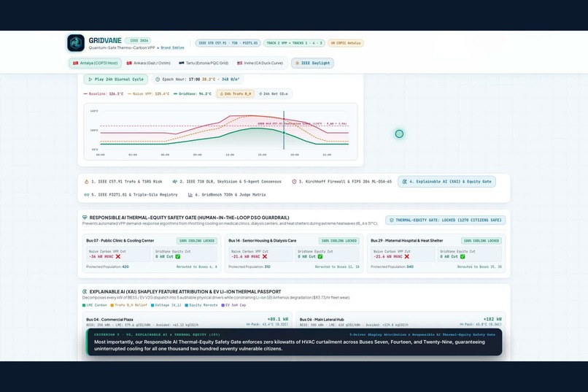Viewport: 588px width, 392px height.
Task: Open tab 5 IEEE P3271.01 & Triple-Silo Registry
Action: point(131,195)
